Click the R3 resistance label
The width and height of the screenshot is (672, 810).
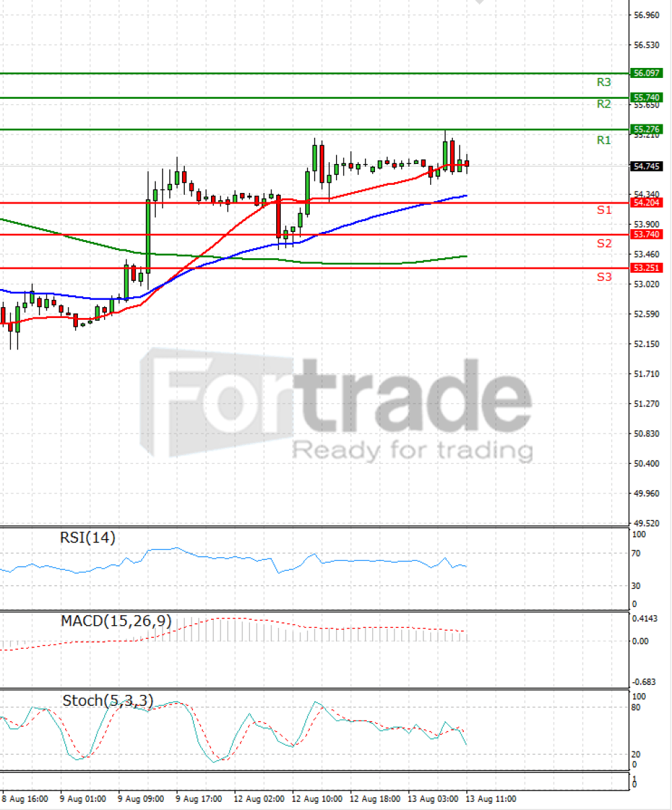coord(604,83)
